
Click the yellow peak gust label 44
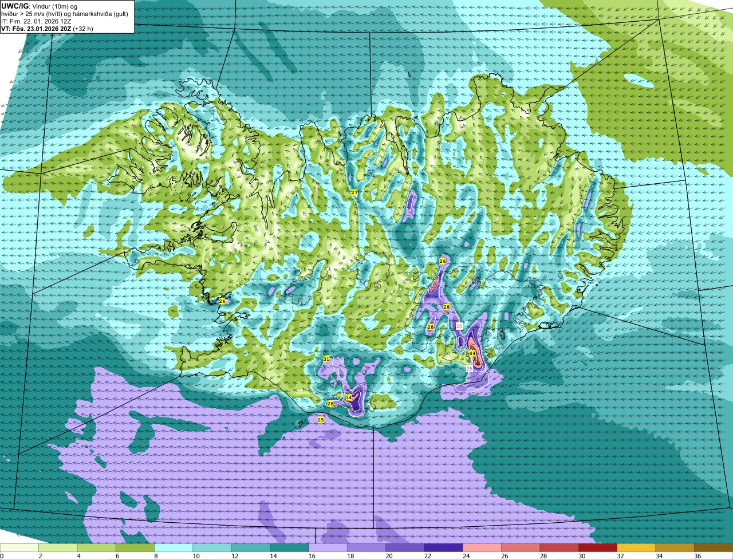[x=472, y=354]
